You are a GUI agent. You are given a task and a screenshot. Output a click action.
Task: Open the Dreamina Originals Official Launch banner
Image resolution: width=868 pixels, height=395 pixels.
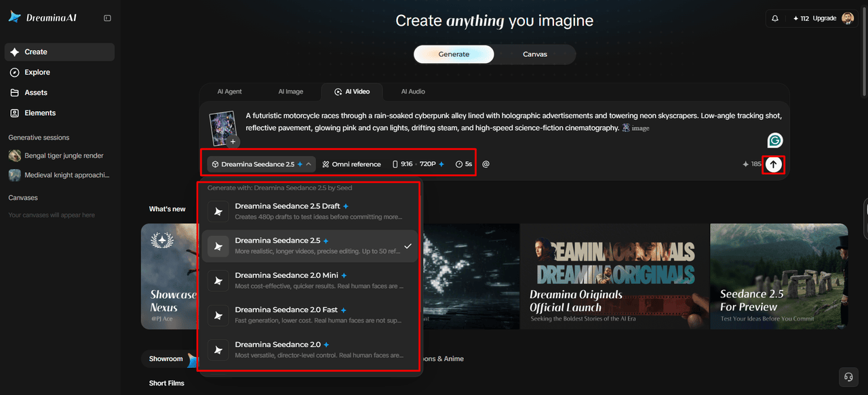(614, 276)
